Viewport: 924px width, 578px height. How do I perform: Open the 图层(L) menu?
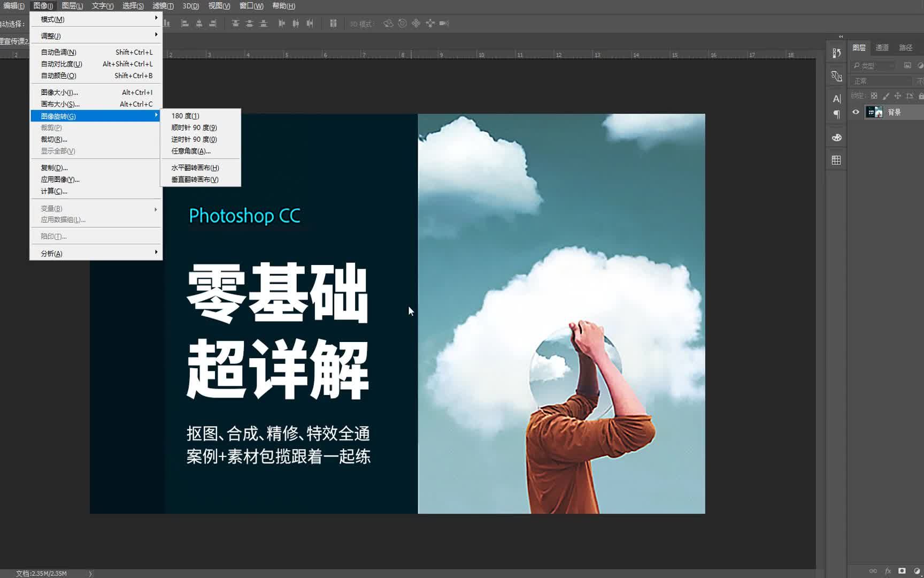72,6
